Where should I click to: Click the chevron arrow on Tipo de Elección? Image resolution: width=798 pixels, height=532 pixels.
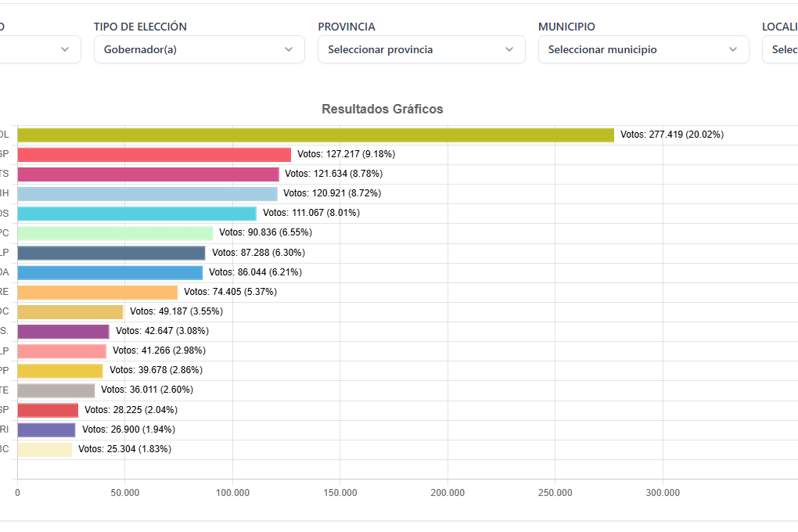click(290, 49)
